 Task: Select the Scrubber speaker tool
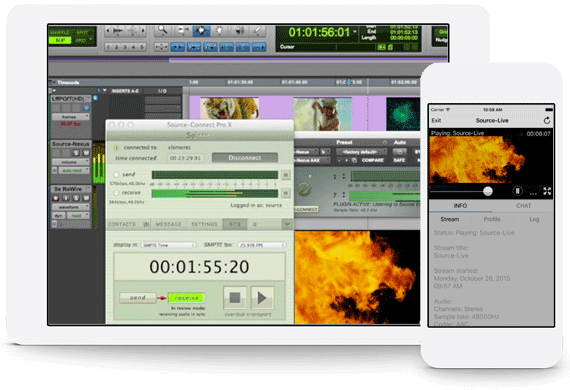click(239, 31)
